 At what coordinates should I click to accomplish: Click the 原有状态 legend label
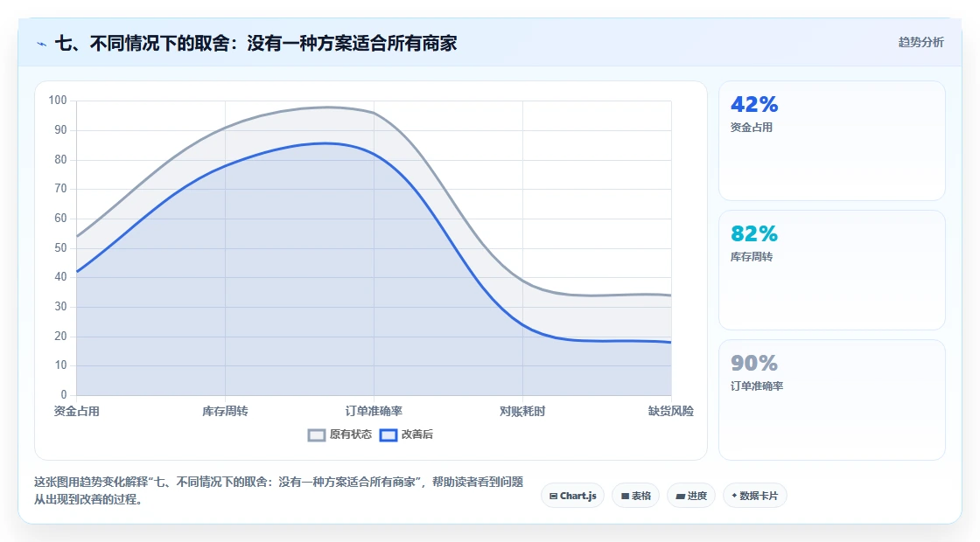351,434
